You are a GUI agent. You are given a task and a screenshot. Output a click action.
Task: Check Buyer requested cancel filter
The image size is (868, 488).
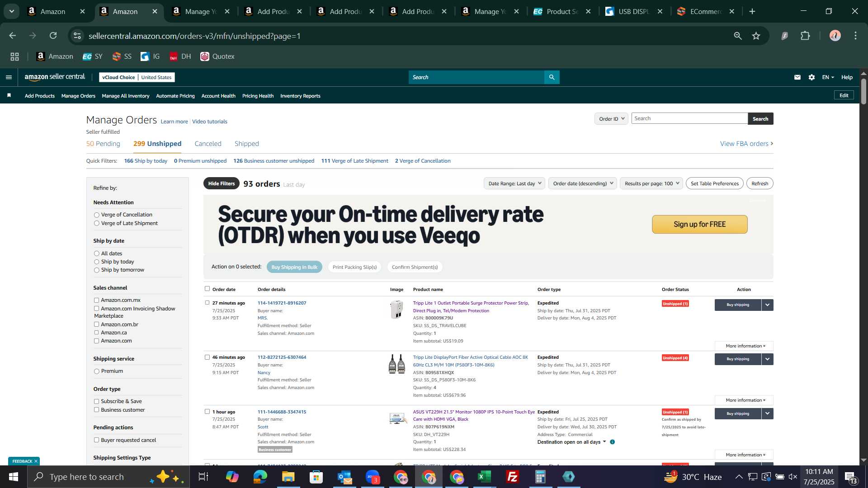click(x=96, y=440)
